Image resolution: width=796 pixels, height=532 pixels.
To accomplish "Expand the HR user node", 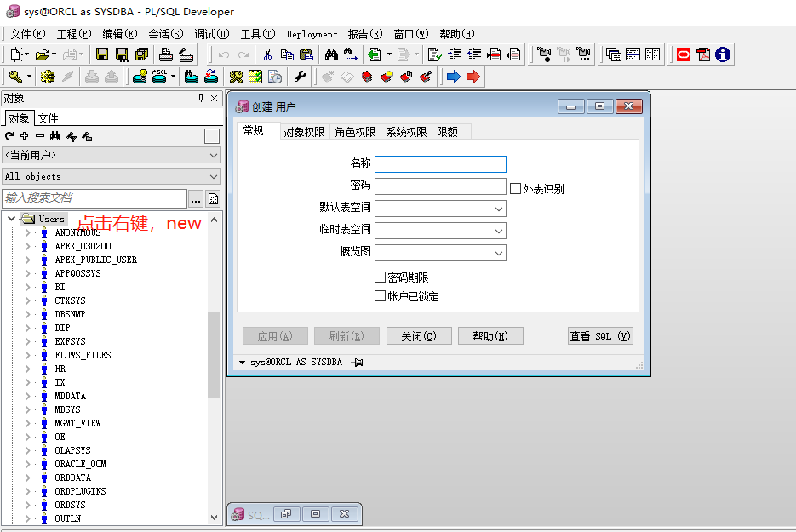I will click(x=28, y=369).
